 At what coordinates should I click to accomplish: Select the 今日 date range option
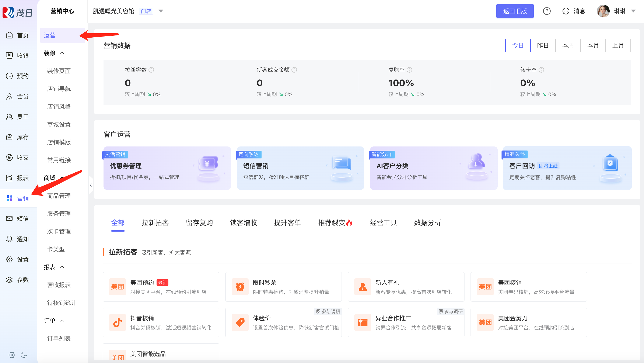click(x=518, y=45)
